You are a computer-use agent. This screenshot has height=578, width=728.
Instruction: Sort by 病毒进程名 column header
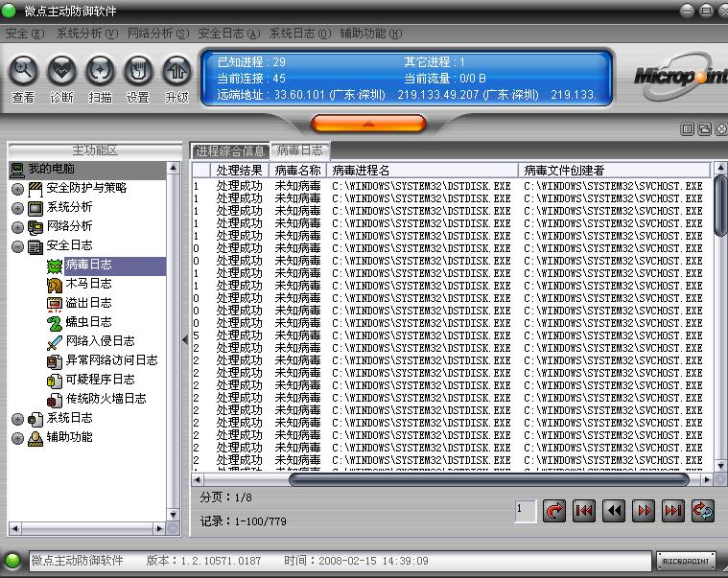tap(422, 170)
